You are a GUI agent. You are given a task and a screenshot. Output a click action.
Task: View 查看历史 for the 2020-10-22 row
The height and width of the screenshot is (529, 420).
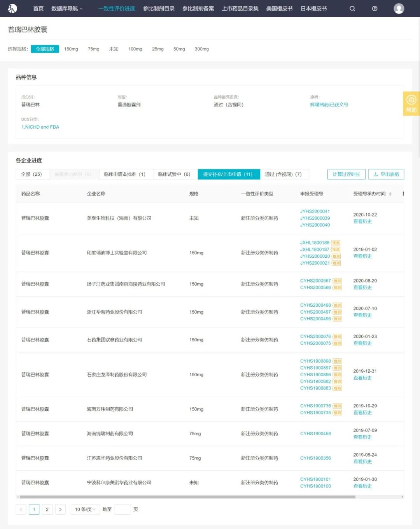pyautogui.click(x=362, y=222)
